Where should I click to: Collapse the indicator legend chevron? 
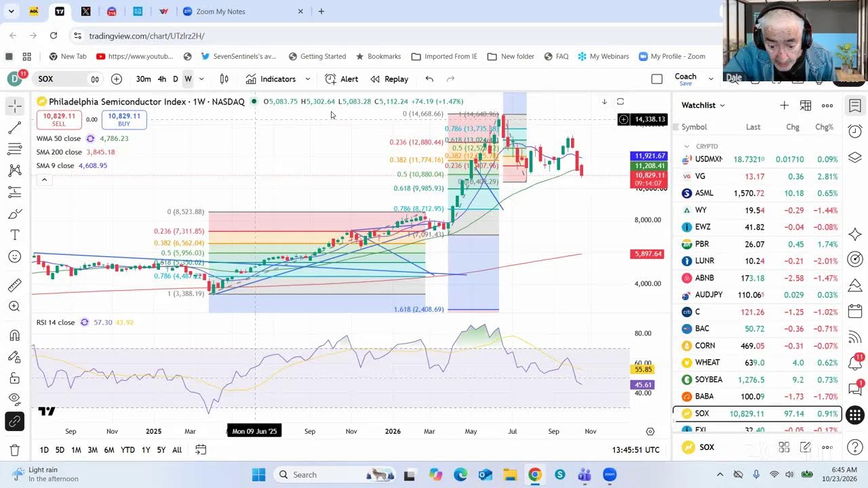44,180
